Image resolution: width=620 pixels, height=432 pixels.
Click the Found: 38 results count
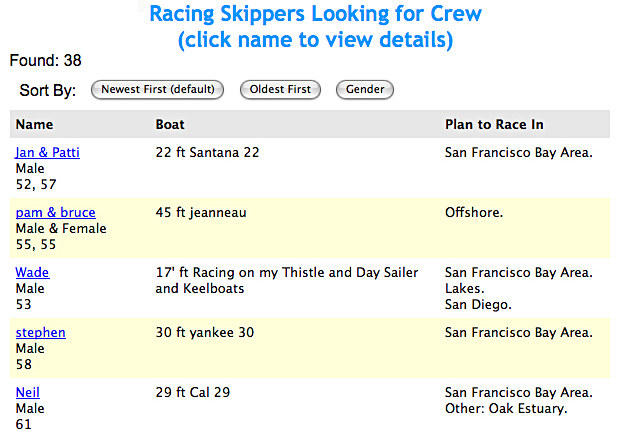coord(45,60)
